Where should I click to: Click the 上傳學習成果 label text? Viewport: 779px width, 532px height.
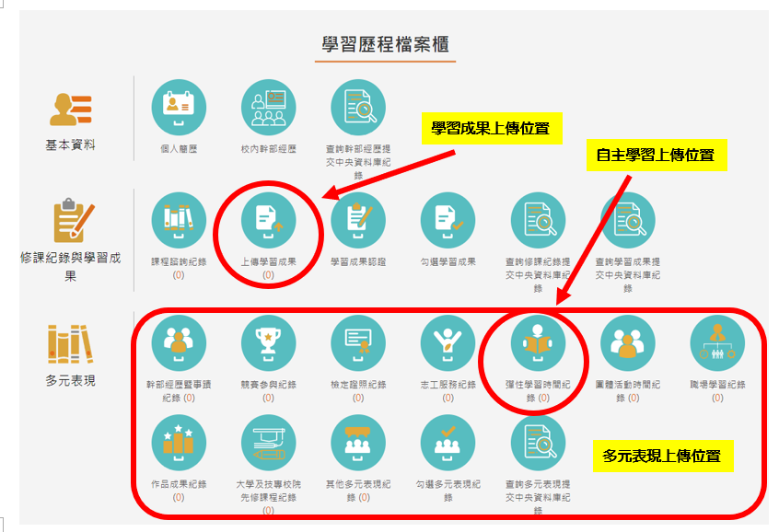(x=268, y=261)
